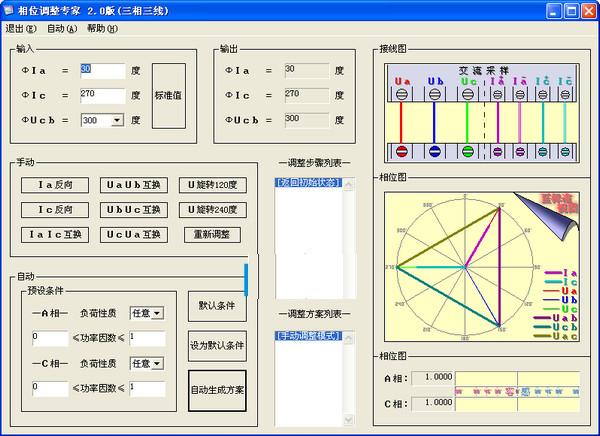600x436 pixels.
Task: Click the U旋转120度 button
Action: click(x=213, y=185)
